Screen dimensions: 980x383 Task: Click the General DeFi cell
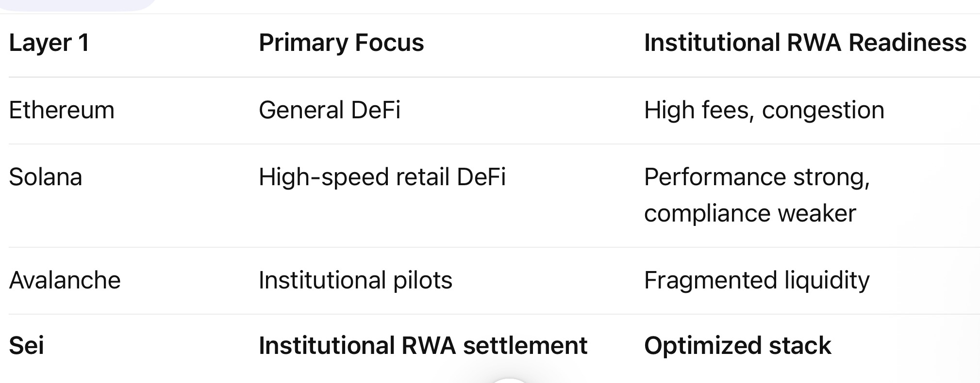[330, 110]
